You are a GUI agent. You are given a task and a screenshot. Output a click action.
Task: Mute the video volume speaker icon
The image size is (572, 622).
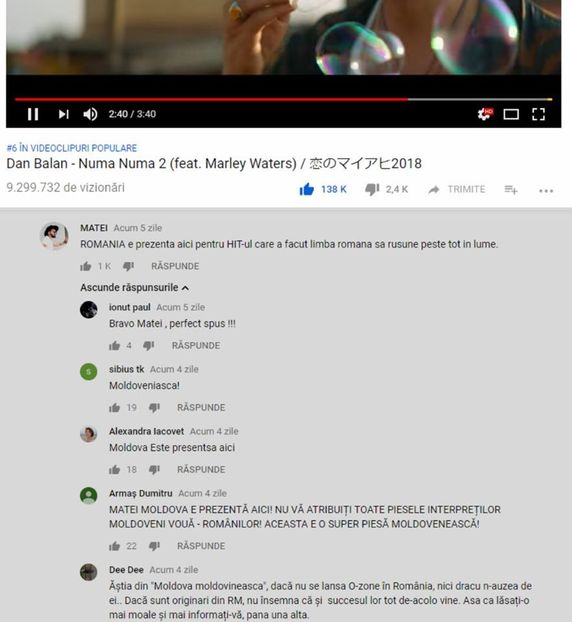[90, 114]
